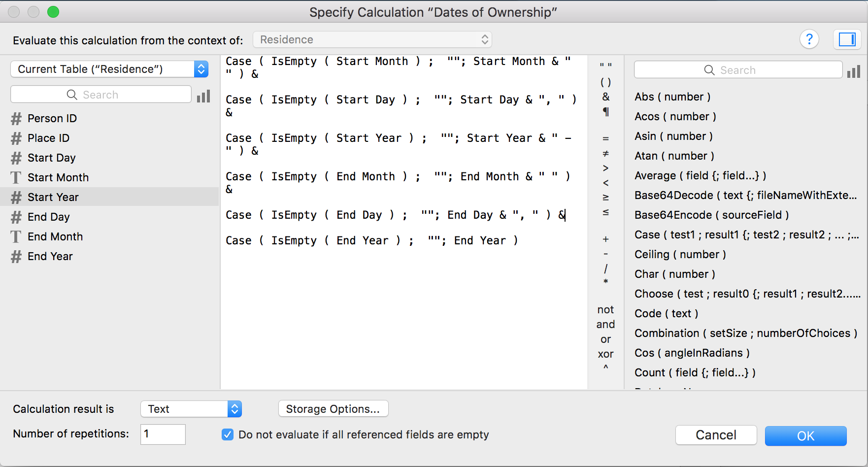Click the green zoom window button
The image size is (868, 467).
pos(53,12)
